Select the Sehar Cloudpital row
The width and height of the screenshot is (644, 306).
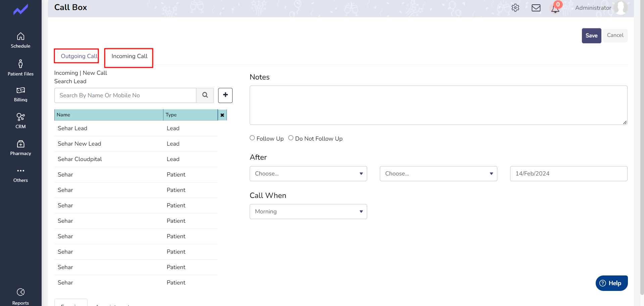(x=136, y=159)
